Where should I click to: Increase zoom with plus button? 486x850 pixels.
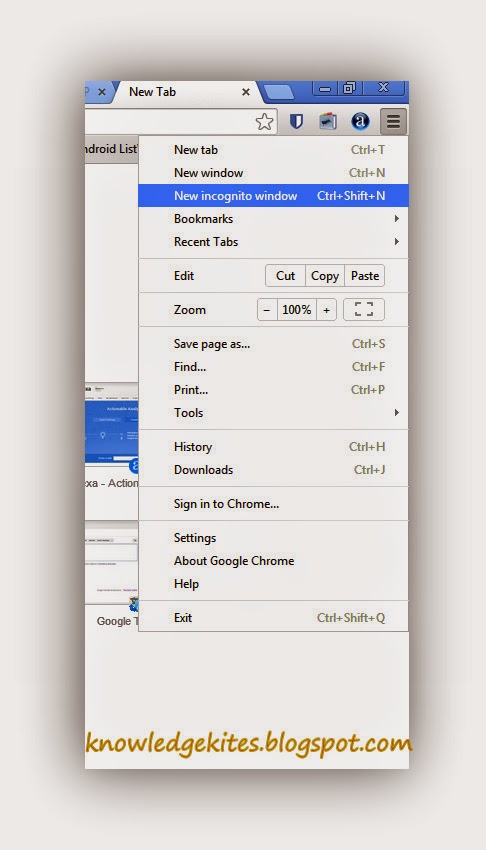coord(327,310)
